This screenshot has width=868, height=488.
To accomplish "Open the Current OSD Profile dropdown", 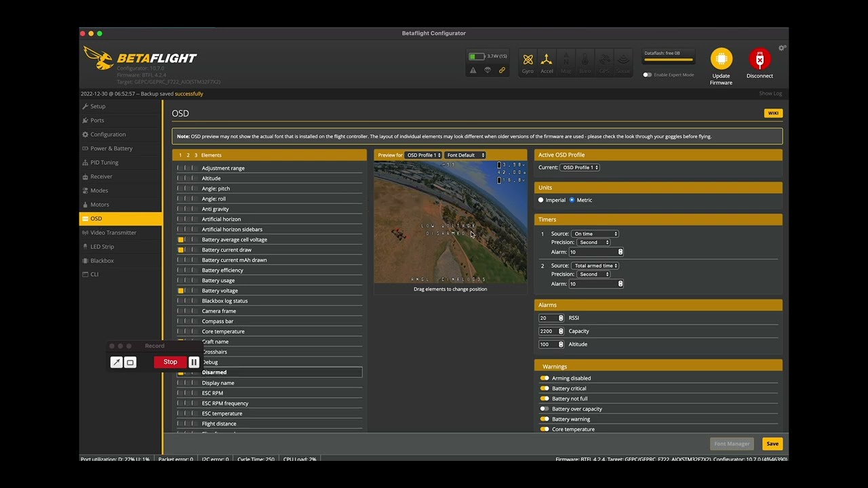I will coord(580,167).
